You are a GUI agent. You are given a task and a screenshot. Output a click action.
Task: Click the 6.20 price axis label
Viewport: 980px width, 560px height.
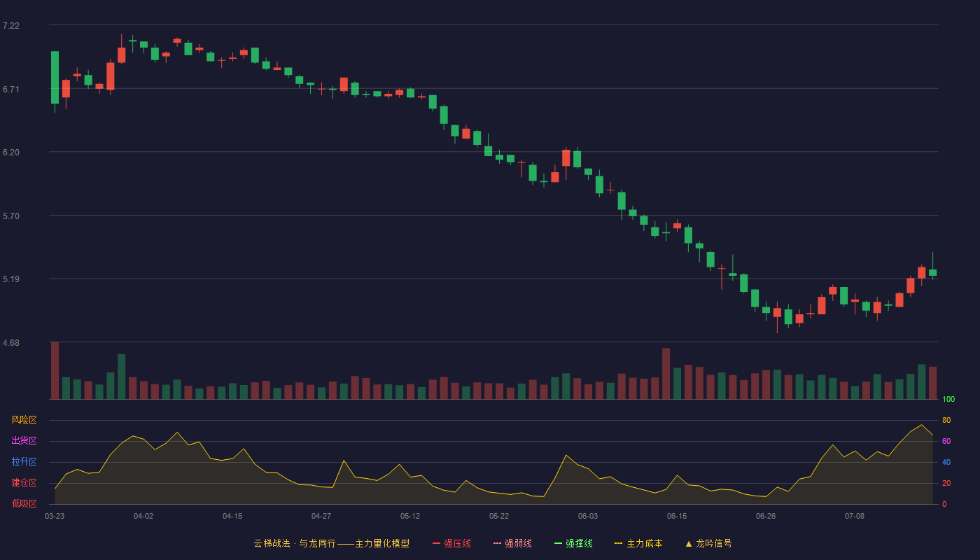coord(11,153)
